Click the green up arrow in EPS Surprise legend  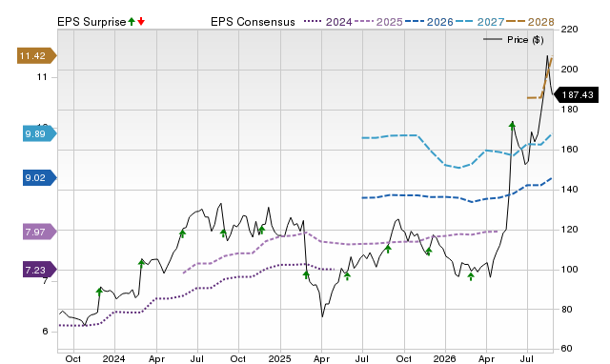(132, 21)
